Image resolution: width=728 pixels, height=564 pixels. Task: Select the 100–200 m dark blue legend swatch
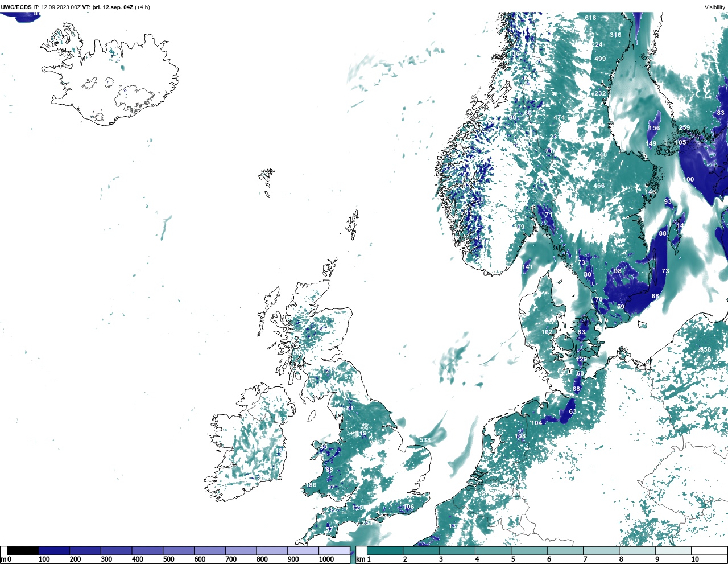(x=54, y=551)
